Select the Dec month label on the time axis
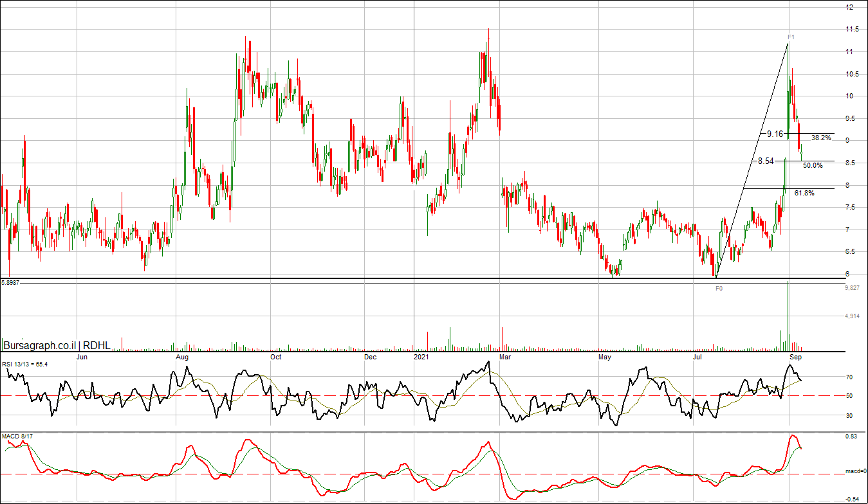 point(370,355)
